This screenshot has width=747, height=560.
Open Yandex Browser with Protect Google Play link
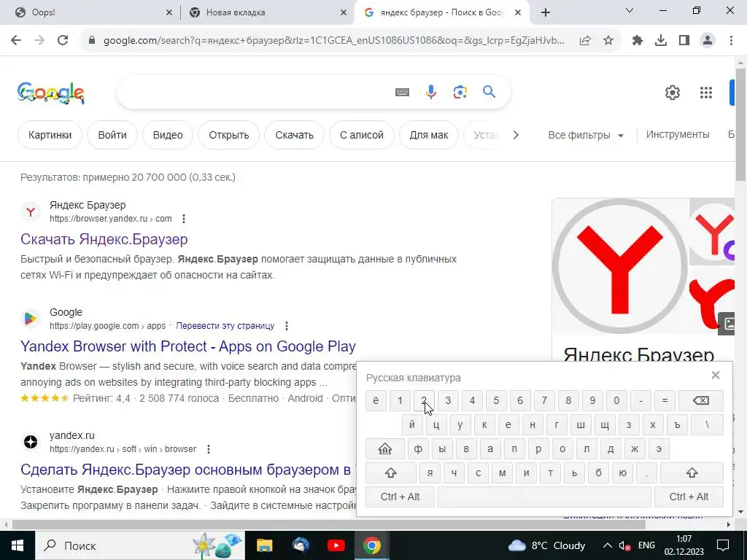coord(188,346)
